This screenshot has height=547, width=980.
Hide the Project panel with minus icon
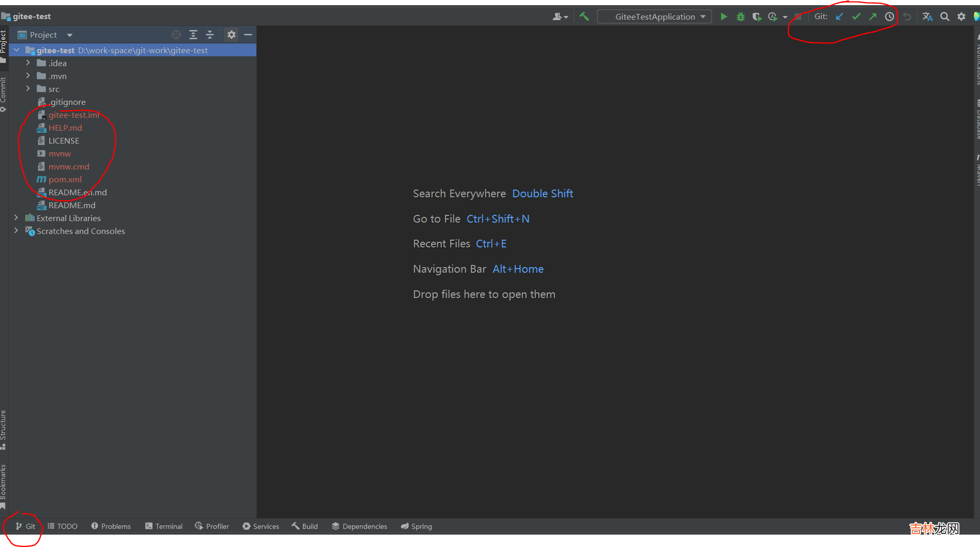(x=248, y=35)
